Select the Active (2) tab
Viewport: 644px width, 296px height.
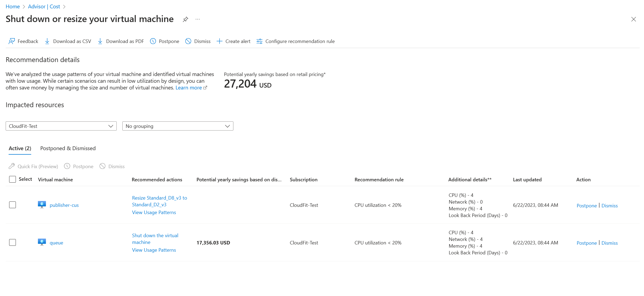click(20, 148)
